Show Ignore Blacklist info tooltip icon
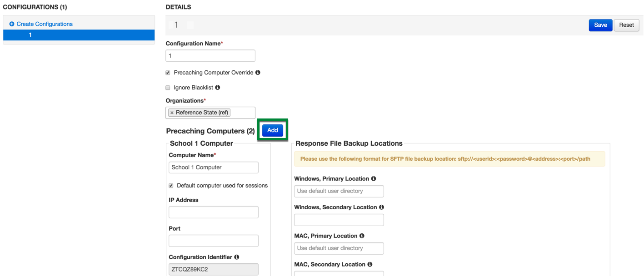The height and width of the screenshot is (276, 644). [x=217, y=88]
